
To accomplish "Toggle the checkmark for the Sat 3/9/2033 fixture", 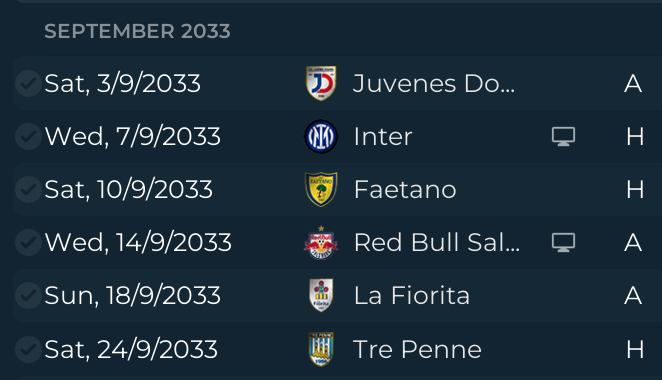I will point(28,84).
